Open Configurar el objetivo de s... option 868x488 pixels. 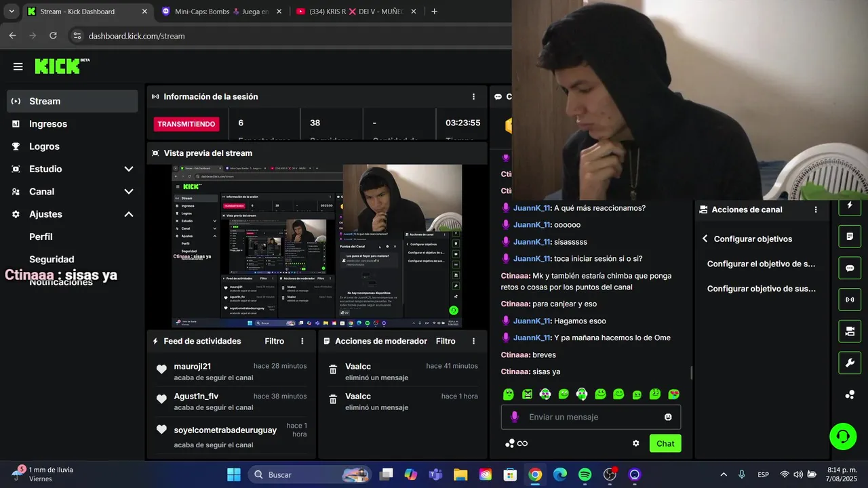[762, 264]
